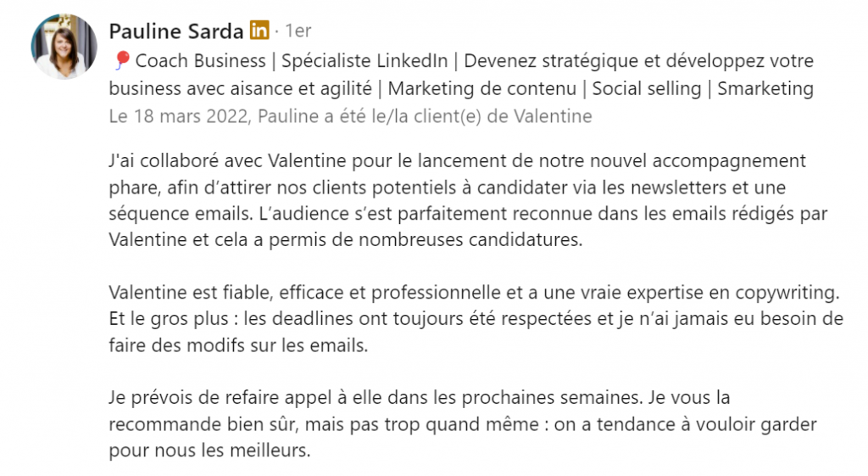Click the "Smarketing" headline segment
This screenshot has height=476, width=868.
click(765, 88)
